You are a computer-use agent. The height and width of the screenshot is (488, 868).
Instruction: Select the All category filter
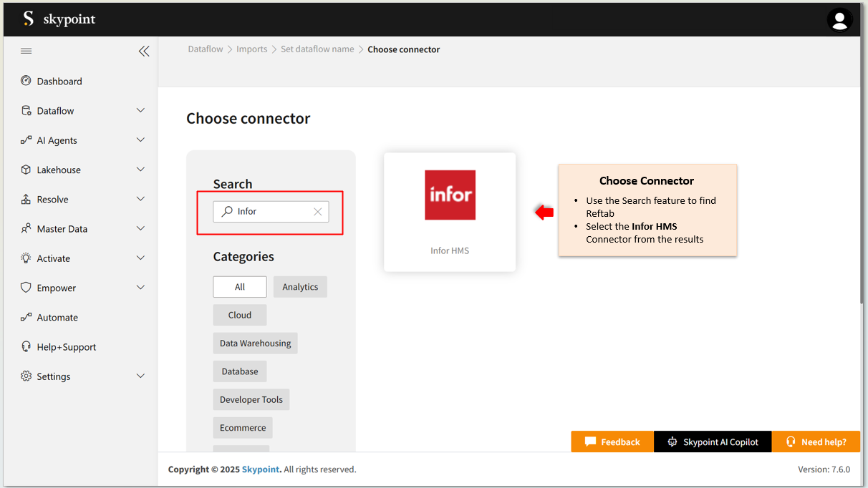click(240, 287)
